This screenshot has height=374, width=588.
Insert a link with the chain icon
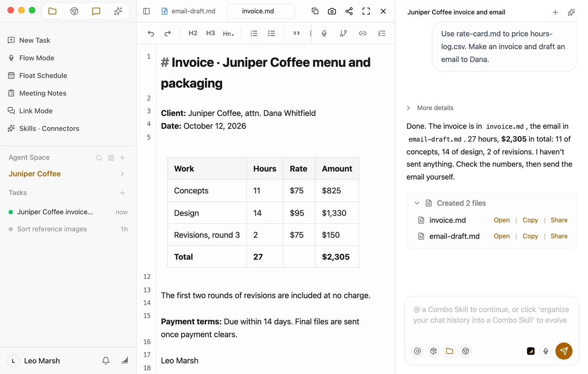coord(363,33)
